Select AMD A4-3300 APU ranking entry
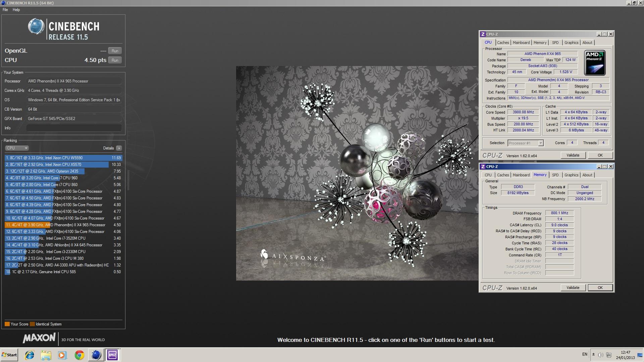Image resolution: width=644 pixels, height=362 pixels. coord(63,265)
